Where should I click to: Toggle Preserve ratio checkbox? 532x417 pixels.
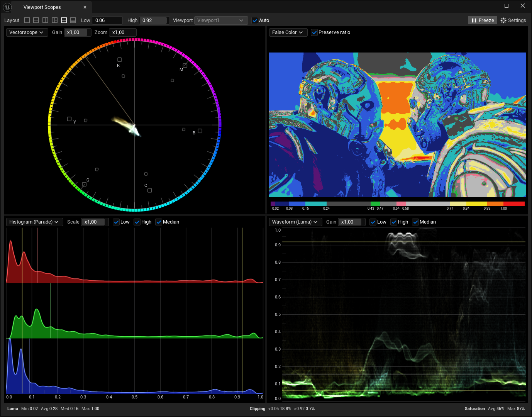click(x=314, y=32)
